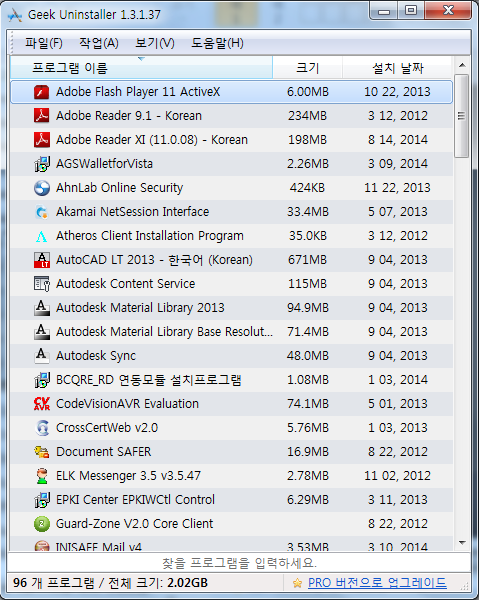Click the 11 02, 2012 install date
This screenshot has width=479, height=600.
click(x=398, y=476)
